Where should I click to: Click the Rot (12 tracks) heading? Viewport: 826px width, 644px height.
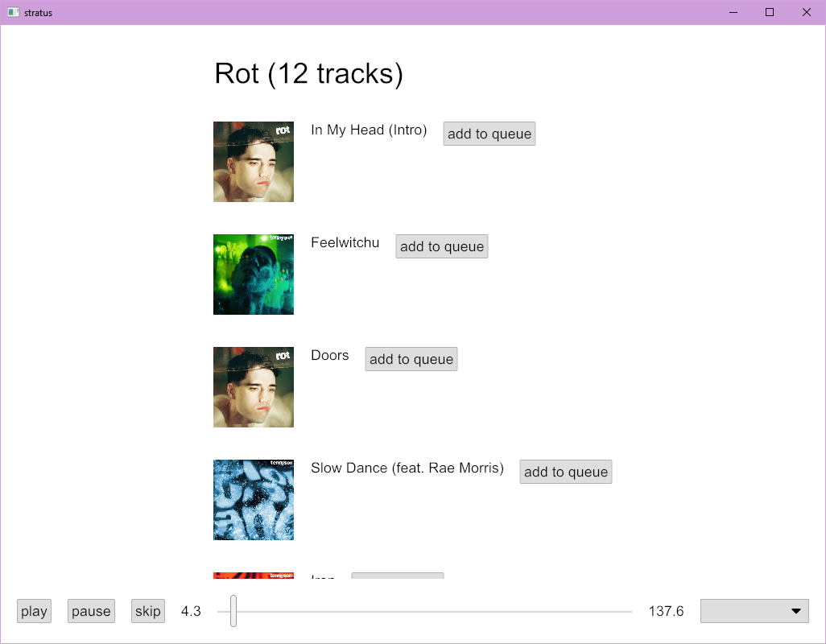pyautogui.click(x=308, y=73)
